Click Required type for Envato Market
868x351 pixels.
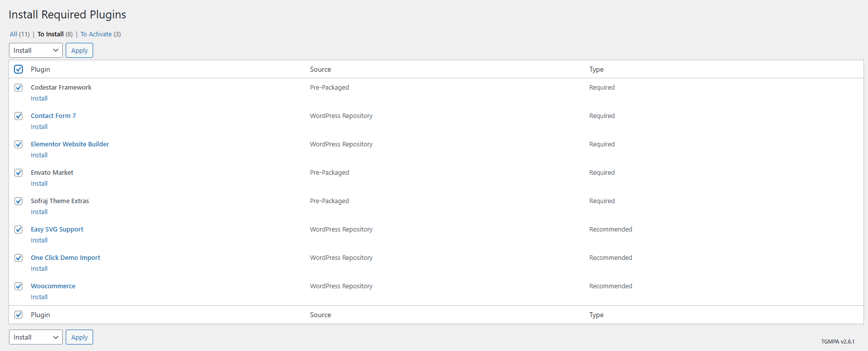602,173
